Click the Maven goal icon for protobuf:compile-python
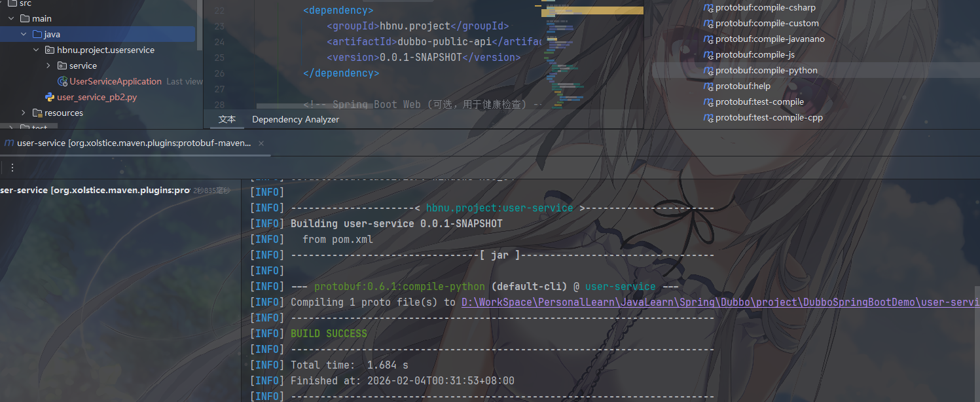Screen dimensions: 980x402 (x=708, y=71)
